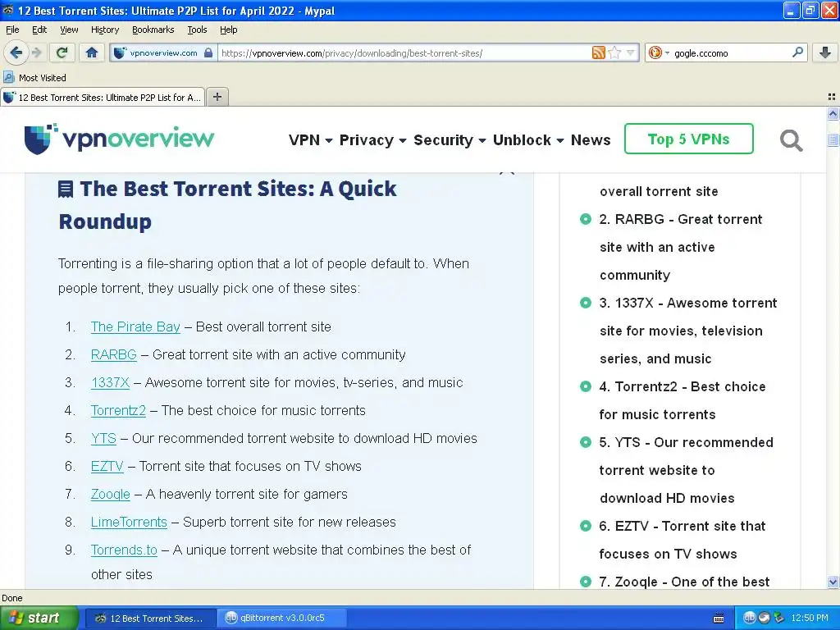Click the 12:50 PM taskbar clock
Image resolution: width=840 pixels, height=630 pixels.
click(x=809, y=618)
